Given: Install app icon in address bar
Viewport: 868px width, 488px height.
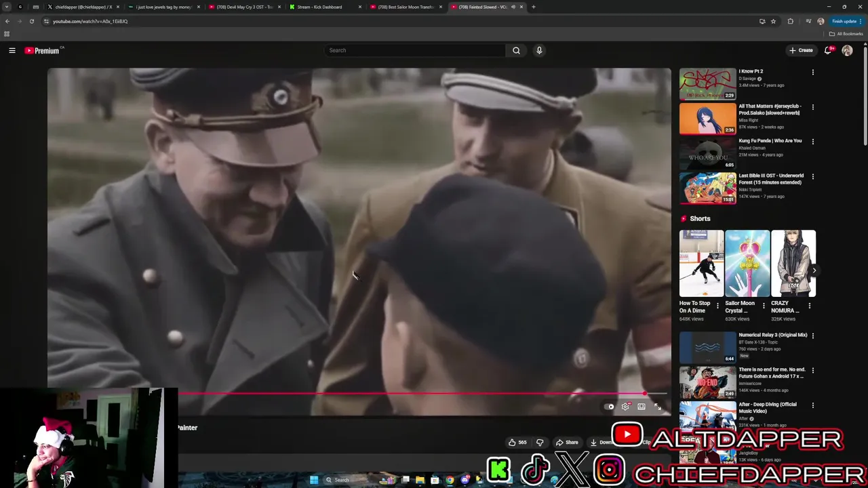Looking at the screenshot, I should coord(762,21).
